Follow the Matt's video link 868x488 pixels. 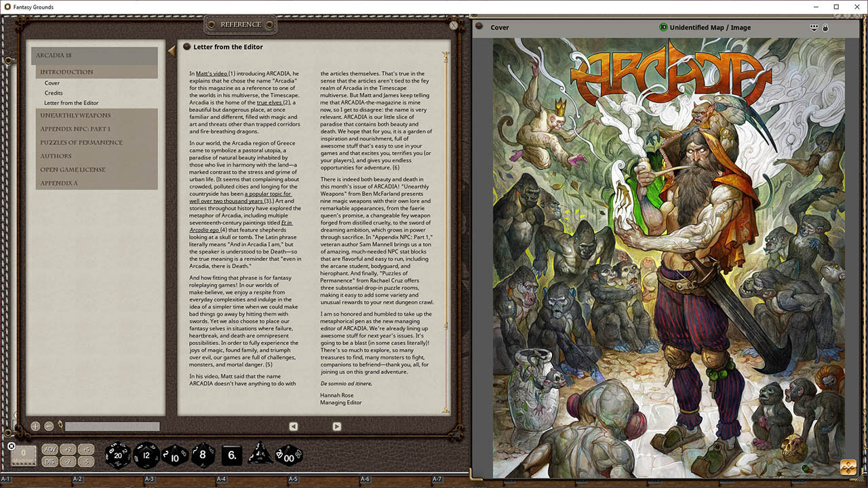click(212, 73)
